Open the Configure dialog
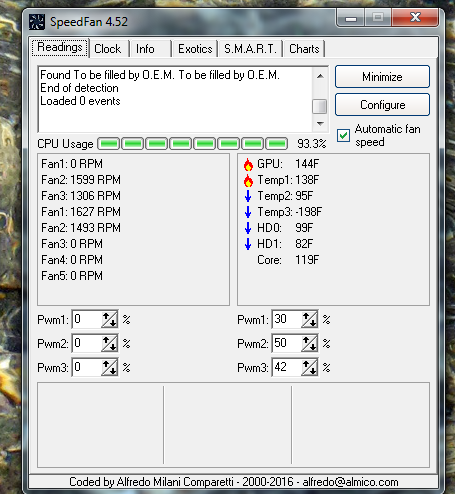Viewport: 455px width, 494px height. pyautogui.click(x=382, y=105)
